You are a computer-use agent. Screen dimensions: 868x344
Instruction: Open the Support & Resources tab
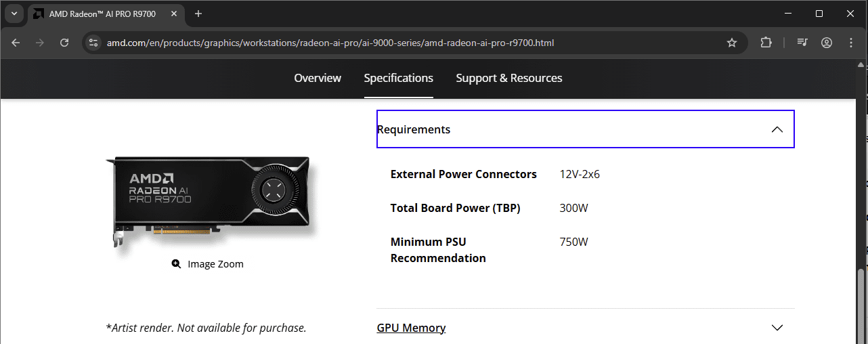pyautogui.click(x=509, y=78)
